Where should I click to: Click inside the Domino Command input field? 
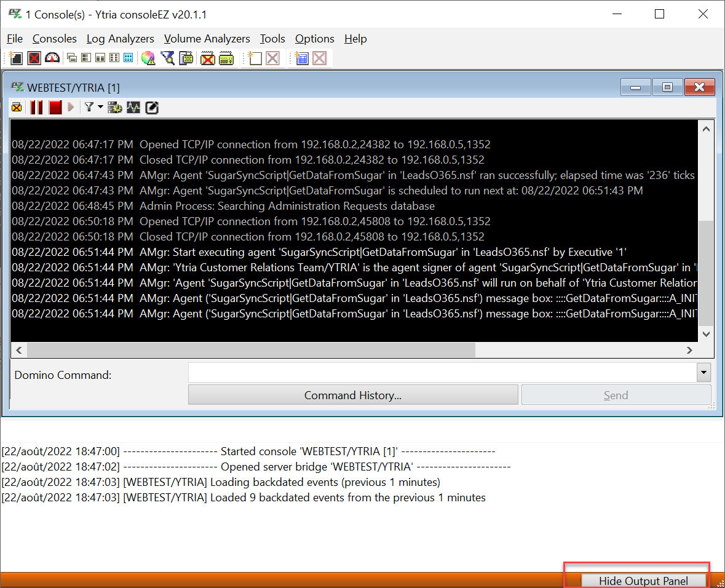click(442, 373)
